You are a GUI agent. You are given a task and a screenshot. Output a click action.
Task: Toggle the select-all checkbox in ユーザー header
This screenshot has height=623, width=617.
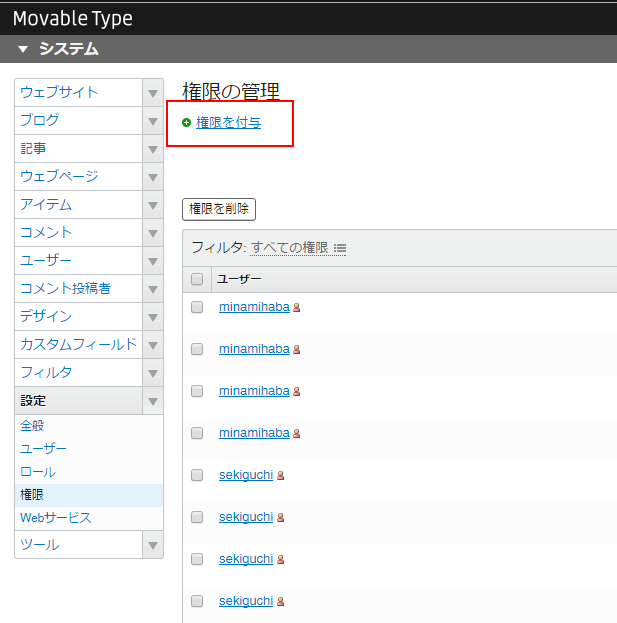[197, 279]
